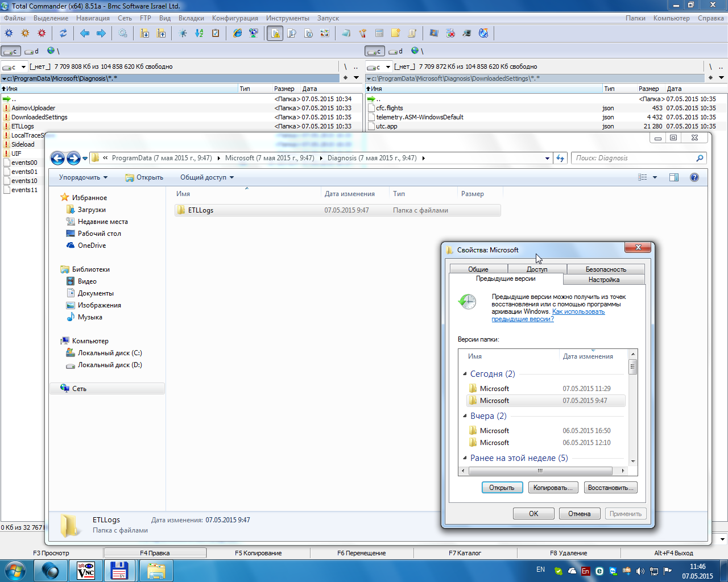Click the orange gear toolbar icon
Image resolution: width=728 pixels, height=582 pixels.
[25, 34]
